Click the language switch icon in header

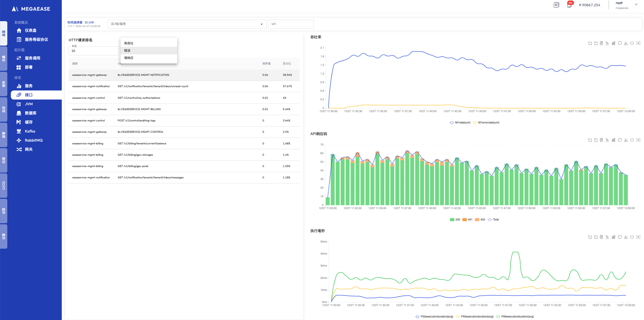click(556, 5)
